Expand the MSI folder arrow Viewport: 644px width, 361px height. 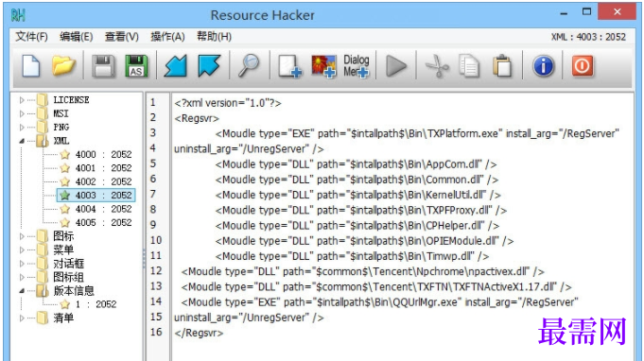tap(22, 113)
